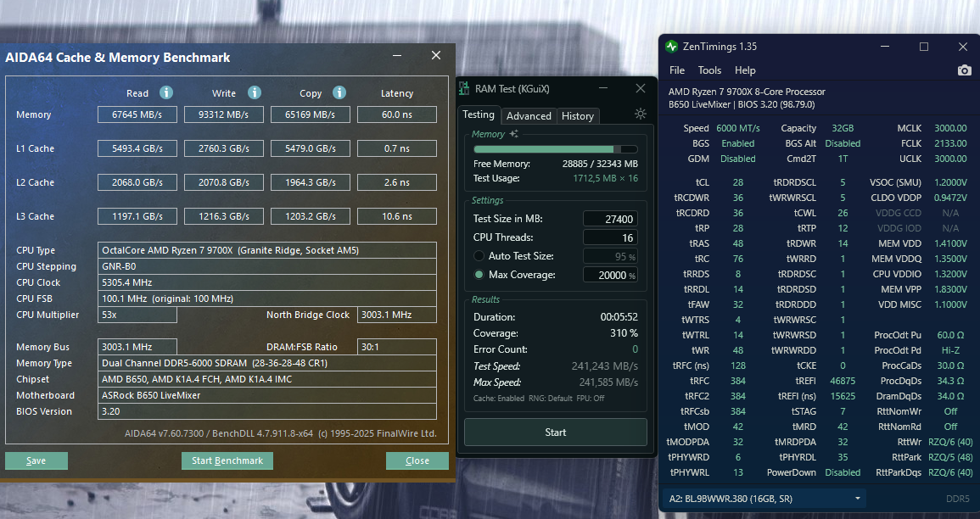This screenshot has width=980, height=519.
Task: Click the CPU Clock value 5305.4 MHz
Action: click(267, 282)
